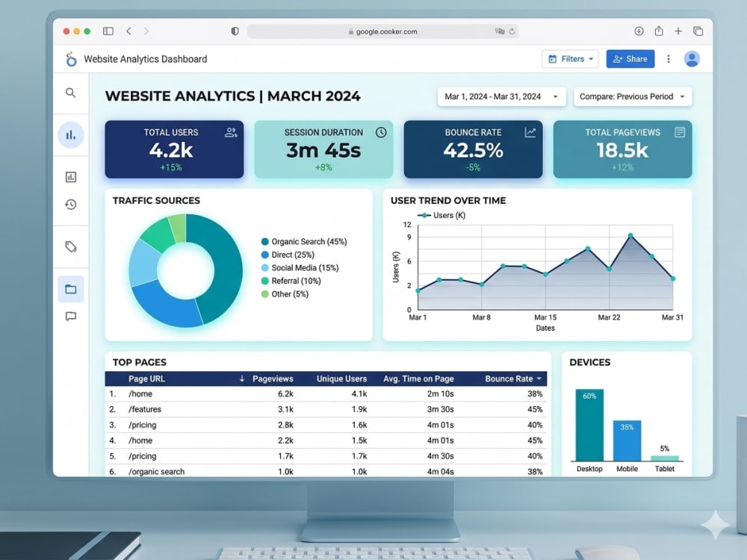Go back with the browser back arrow

click(128, 31)
